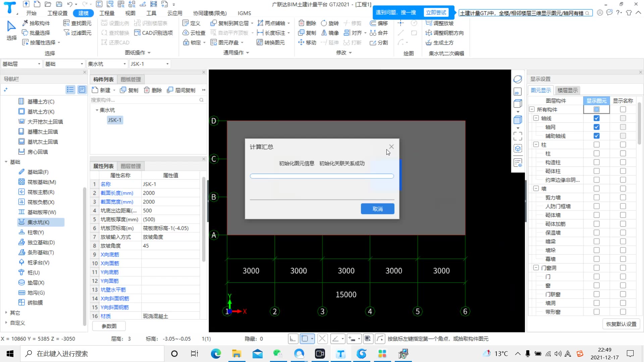Click the 旋转 rotate tool icon
The width and height of the screenshot is (644, 362).
coord(324,23)
